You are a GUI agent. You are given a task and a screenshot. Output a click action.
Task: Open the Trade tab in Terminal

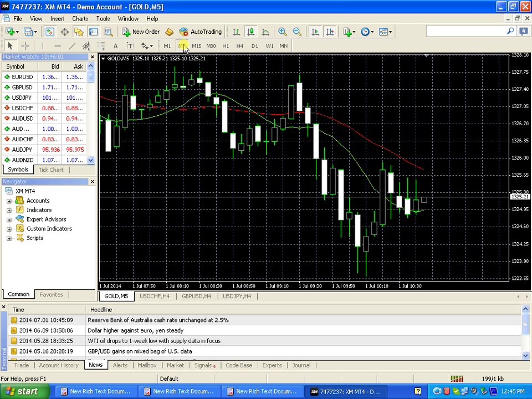coord(22,365)
